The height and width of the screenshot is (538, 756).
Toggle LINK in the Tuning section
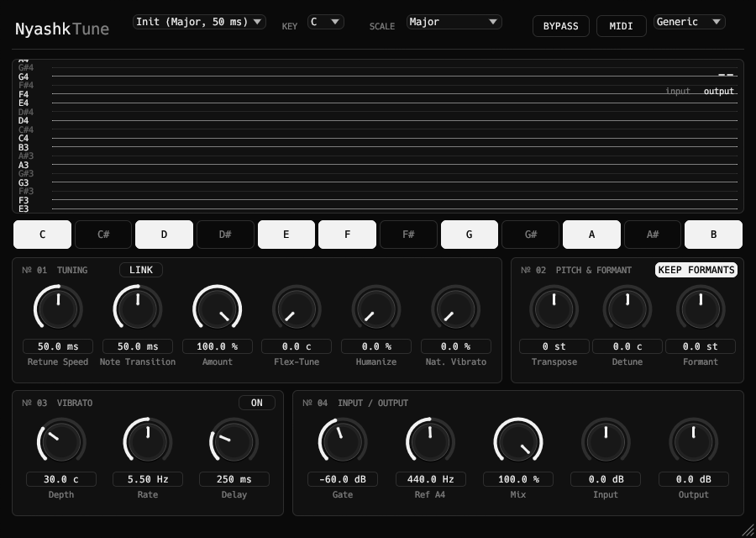click(141, 270)
